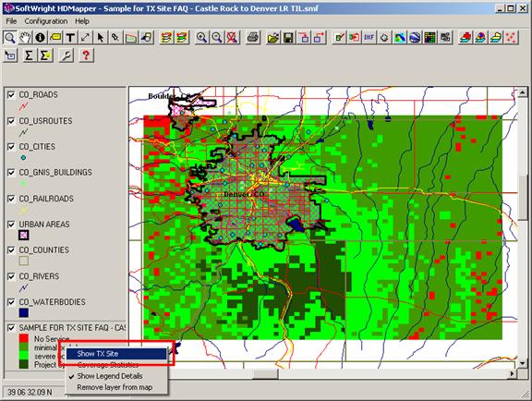Print the map with printer icon
The image size is (532, 401).
(x=253, y=37)
